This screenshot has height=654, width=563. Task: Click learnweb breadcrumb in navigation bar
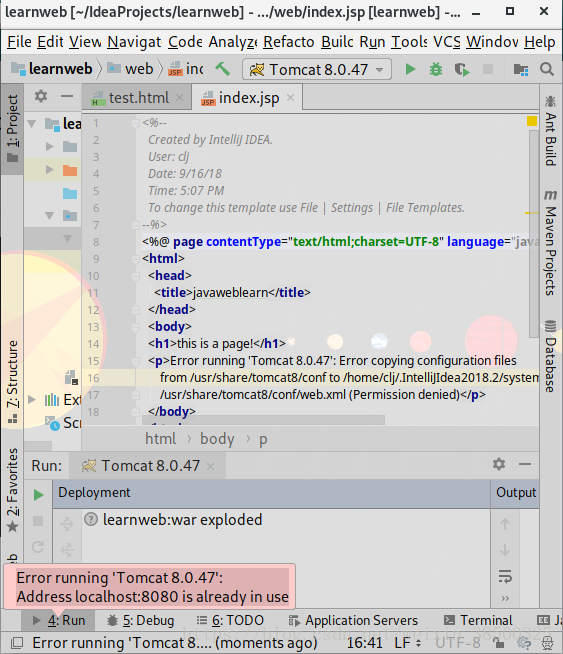[52, 69]
